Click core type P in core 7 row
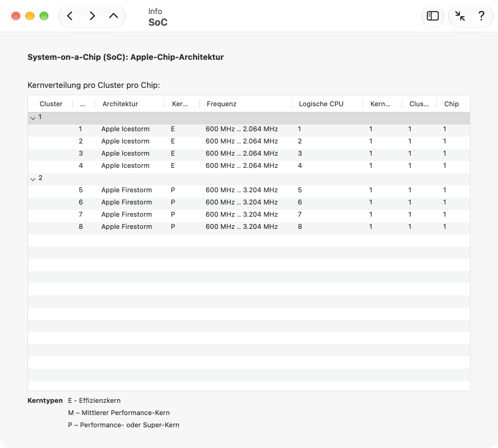This screenshot has height=448, width=498. point(173,214)
